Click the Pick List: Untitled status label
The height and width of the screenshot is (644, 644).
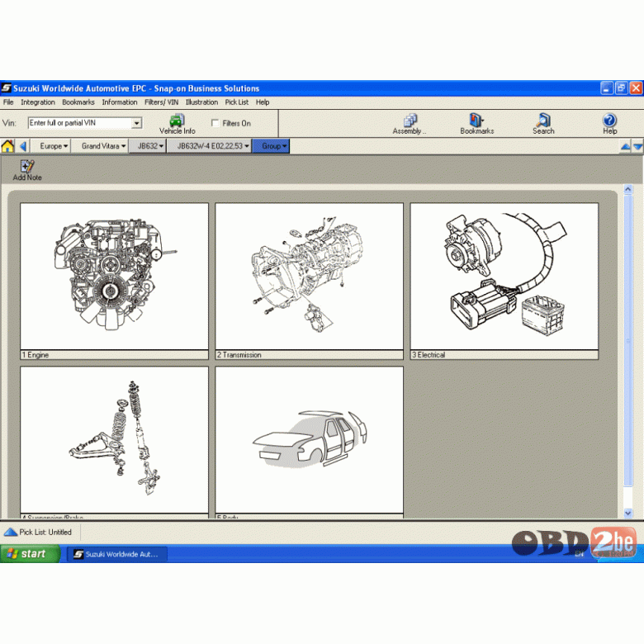point(45,533)
